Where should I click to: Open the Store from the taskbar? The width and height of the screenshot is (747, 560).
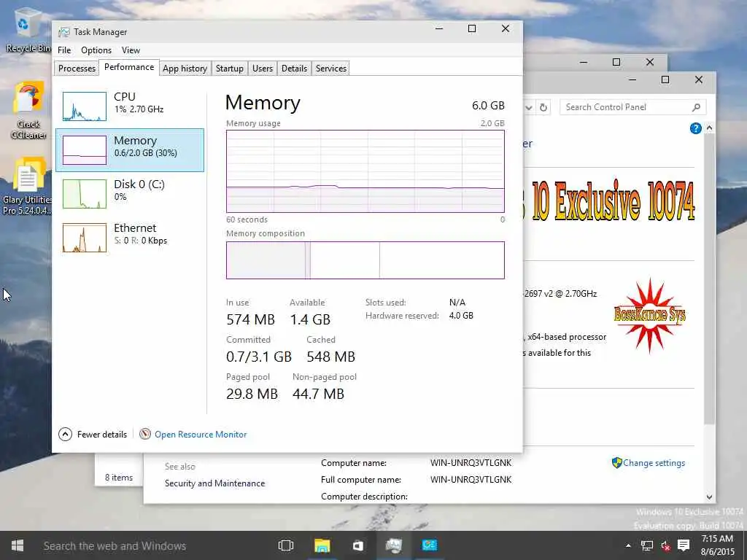[357, 545]
